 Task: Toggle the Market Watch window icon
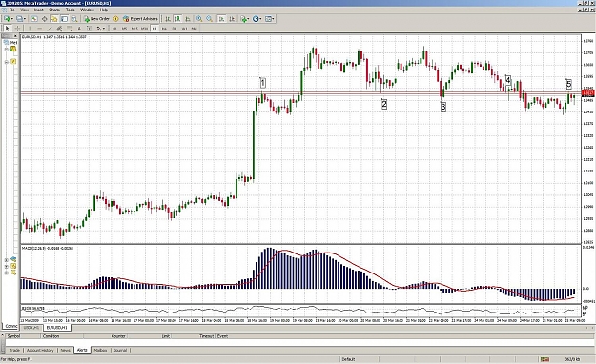tap(34, 19)
